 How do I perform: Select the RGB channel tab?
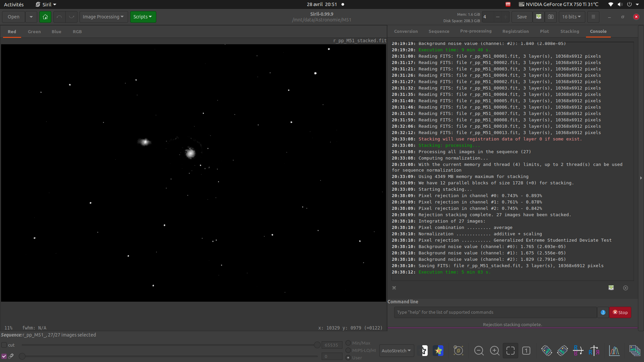pyautogui.click(x=77, y=32)
